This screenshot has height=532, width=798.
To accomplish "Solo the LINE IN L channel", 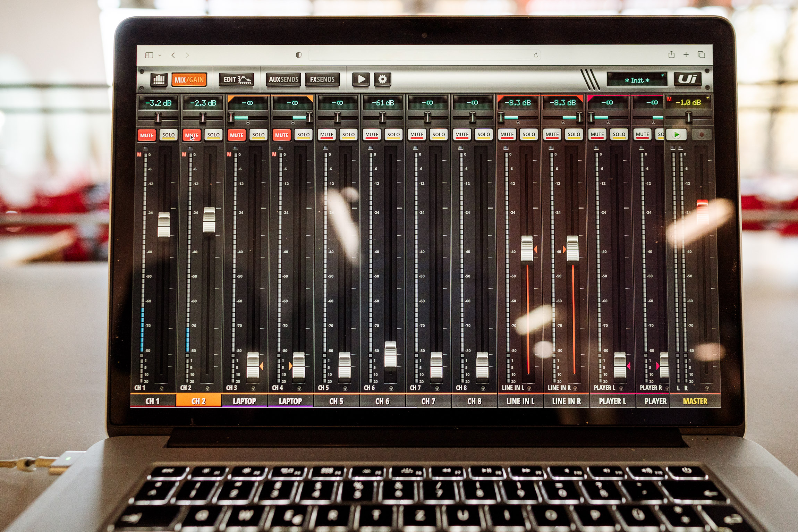I will pos(529,135).
